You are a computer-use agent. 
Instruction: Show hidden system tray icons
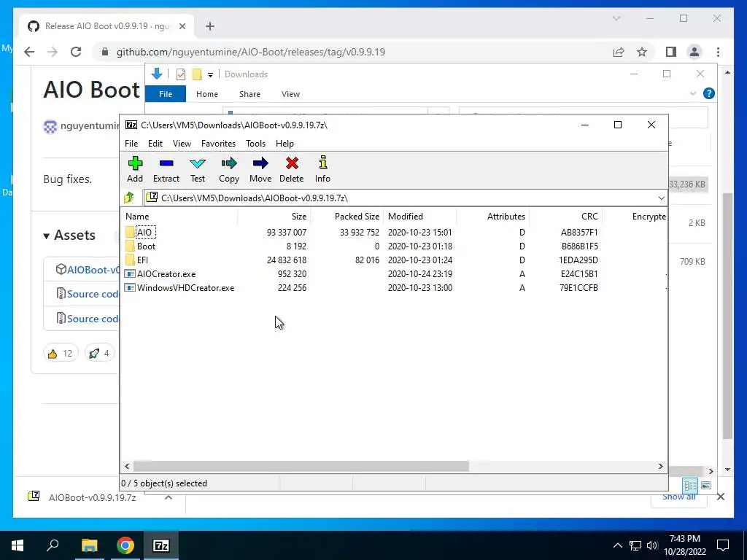coord(617,545)
